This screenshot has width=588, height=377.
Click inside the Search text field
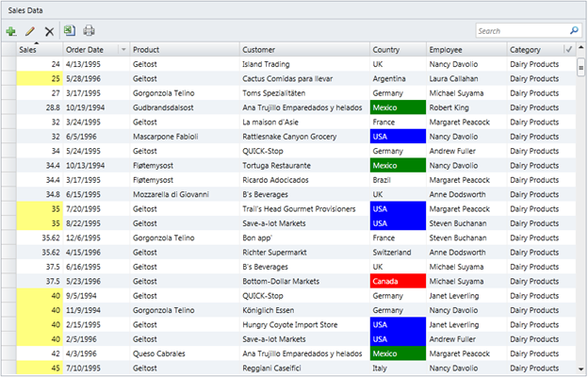click(x=520, y=31)
